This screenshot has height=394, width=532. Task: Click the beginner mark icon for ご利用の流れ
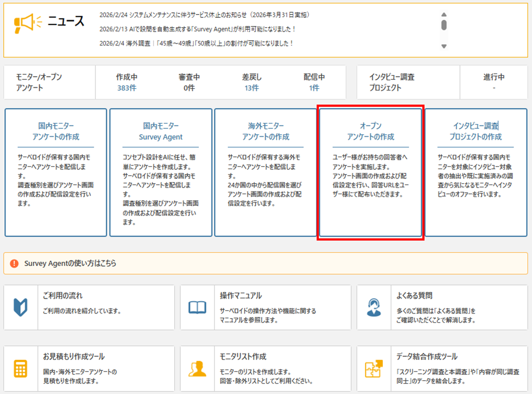click(x=21, y=307)
